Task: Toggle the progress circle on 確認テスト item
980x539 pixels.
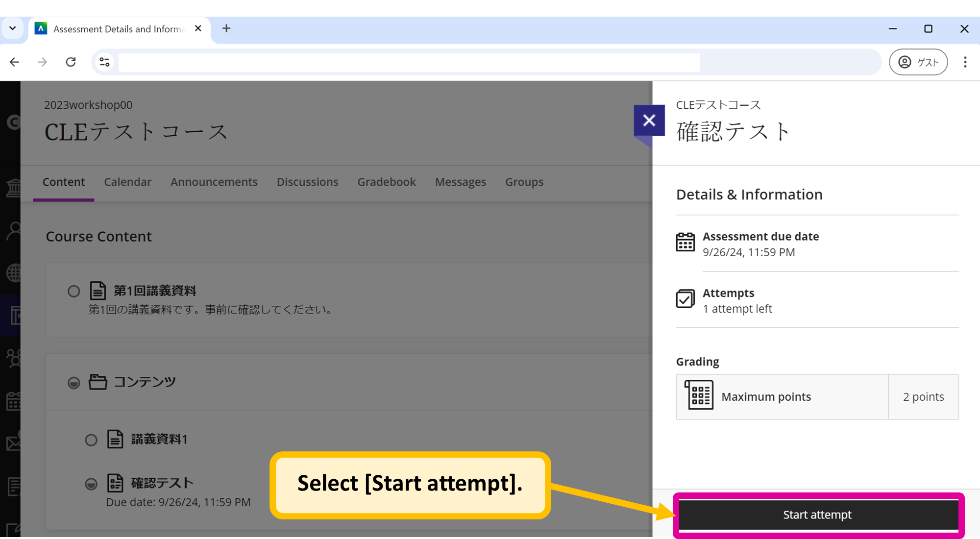Action: click(91, 484)
